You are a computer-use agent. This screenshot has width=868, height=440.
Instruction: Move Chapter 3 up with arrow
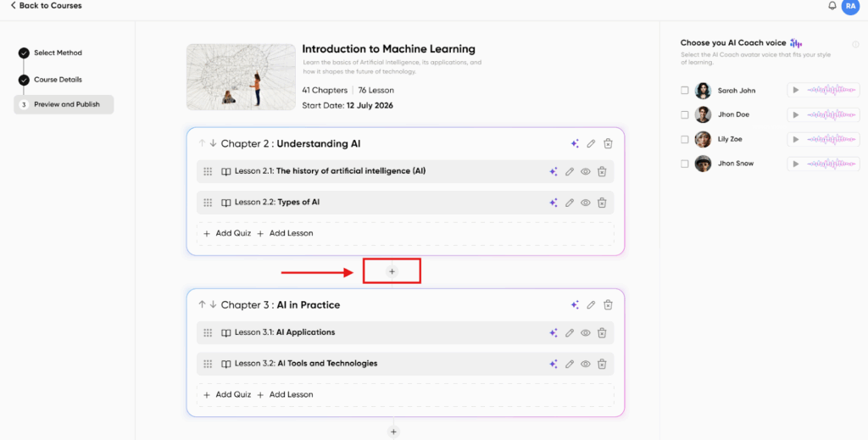(x=202, y=305)
